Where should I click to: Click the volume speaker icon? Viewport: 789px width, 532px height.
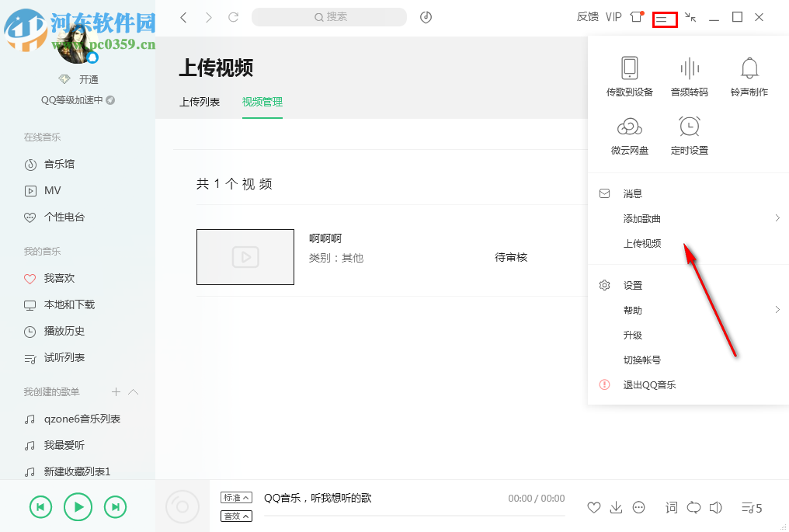click(715, 508)
